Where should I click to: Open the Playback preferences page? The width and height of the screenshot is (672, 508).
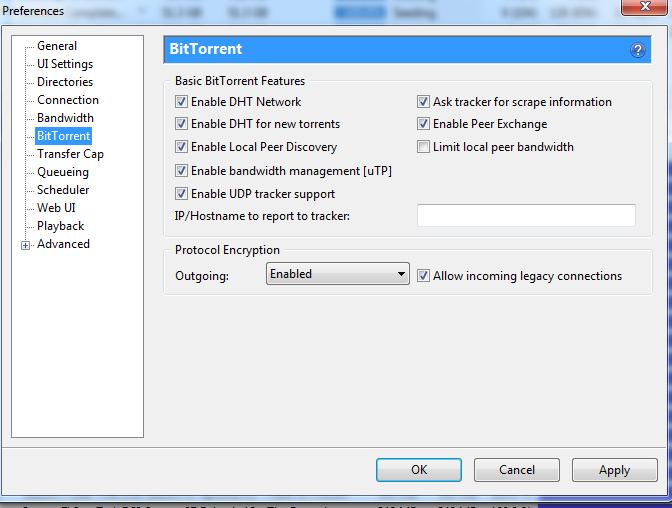click(60, 226)
